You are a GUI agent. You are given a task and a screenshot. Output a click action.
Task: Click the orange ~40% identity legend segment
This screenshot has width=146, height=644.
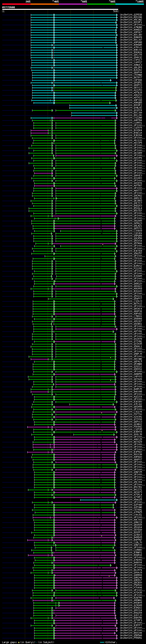pos(45,4)
